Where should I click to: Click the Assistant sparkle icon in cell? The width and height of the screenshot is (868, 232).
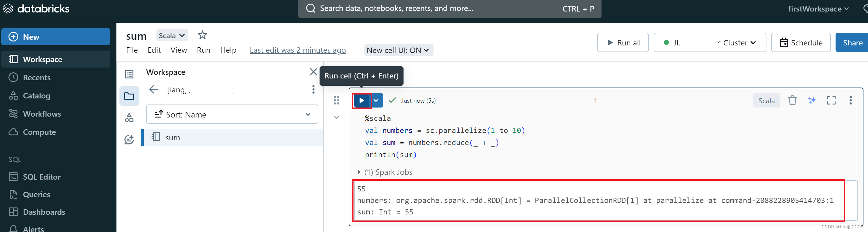[812, 100]
